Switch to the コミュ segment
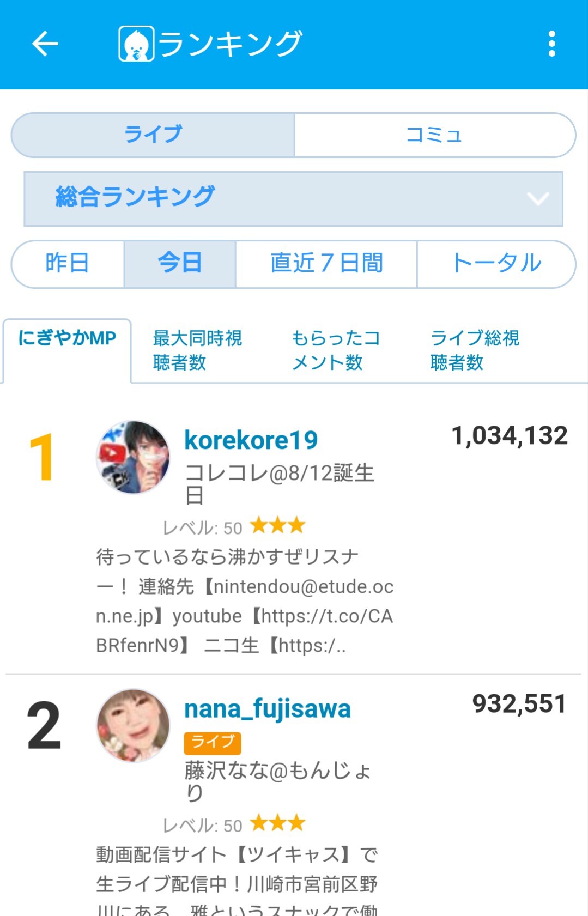 [434, 135]
